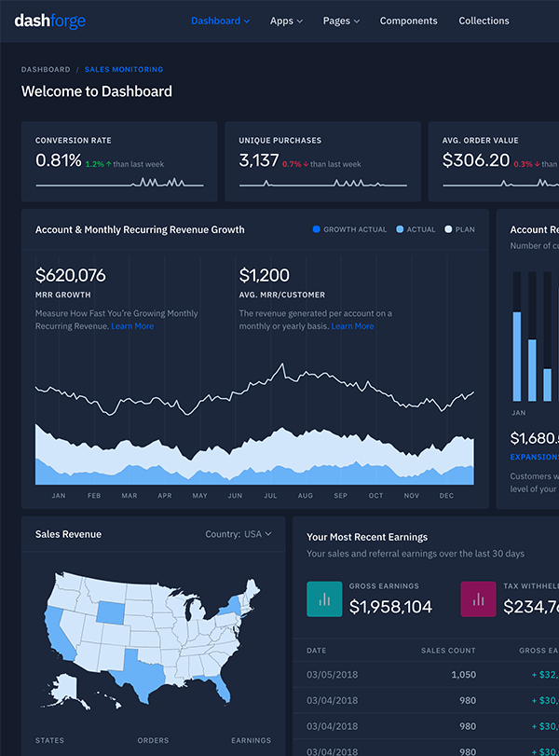Go to the Collections menu item

coord(484,21)
